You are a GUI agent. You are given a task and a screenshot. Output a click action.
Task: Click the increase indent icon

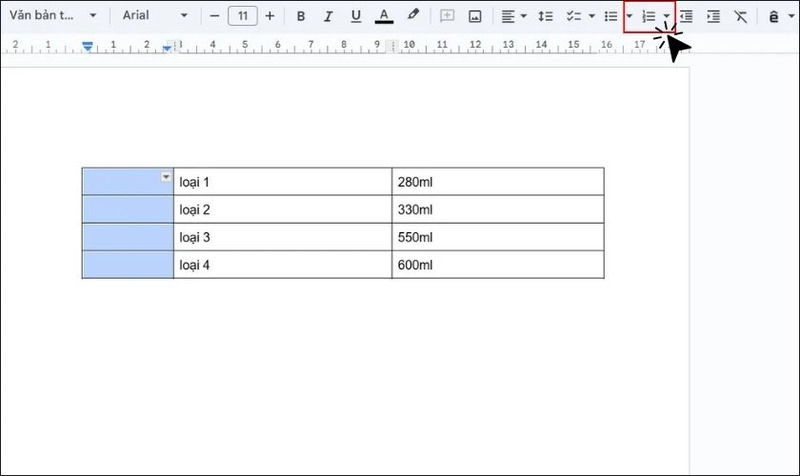pos(713,17)
